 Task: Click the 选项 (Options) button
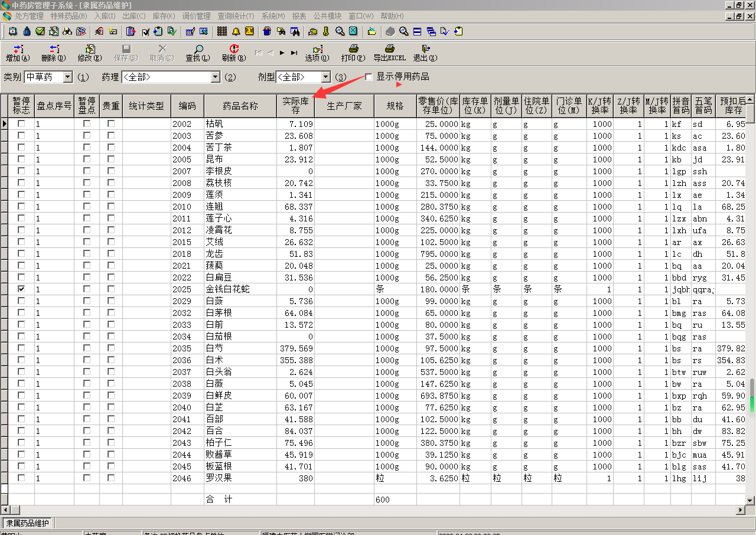point(317,50)
